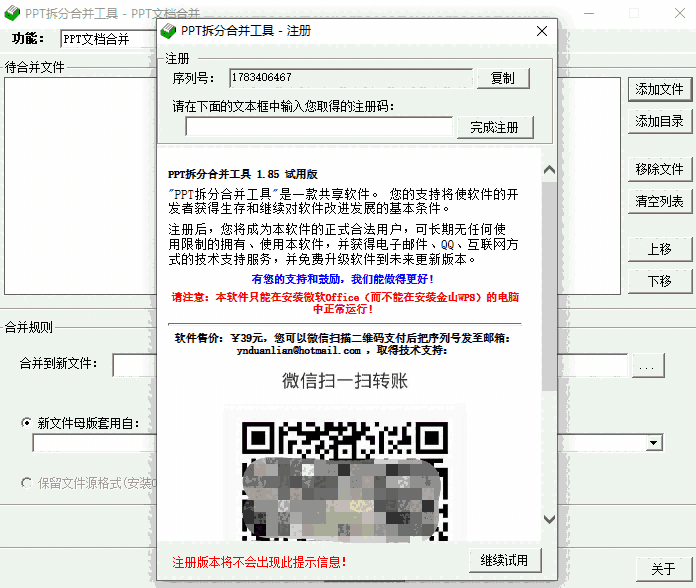Screen dimensions: 696x588
Task: Open the master template dropdown arrow
Action: (x=653, y=442)
